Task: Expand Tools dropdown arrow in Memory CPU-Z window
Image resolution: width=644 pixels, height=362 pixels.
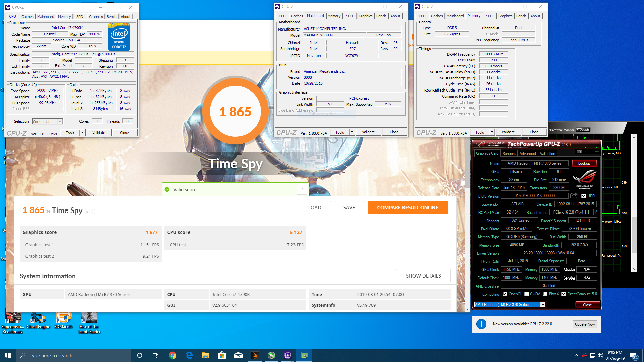Action: pyautogui.click(x=492, y=132)
